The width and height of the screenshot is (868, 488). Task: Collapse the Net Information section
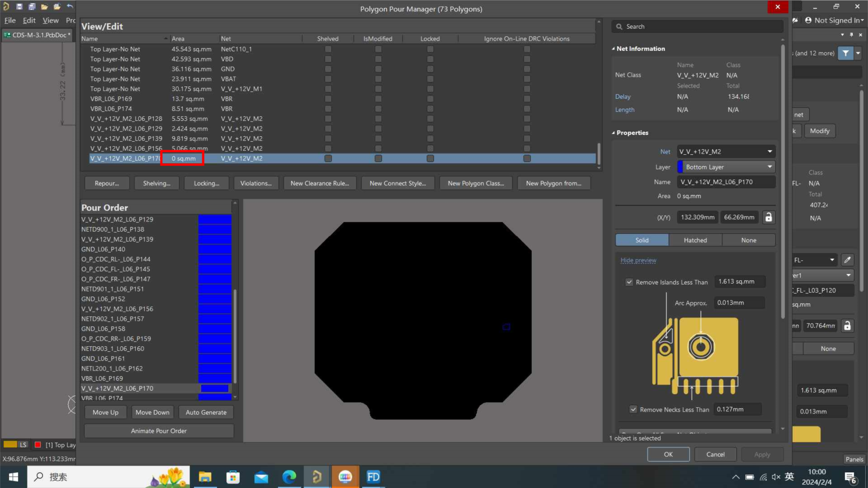pos(613,49)
